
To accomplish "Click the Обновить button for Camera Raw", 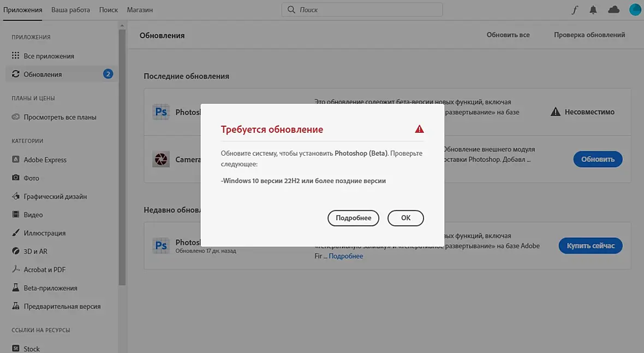I will point(598,159).
